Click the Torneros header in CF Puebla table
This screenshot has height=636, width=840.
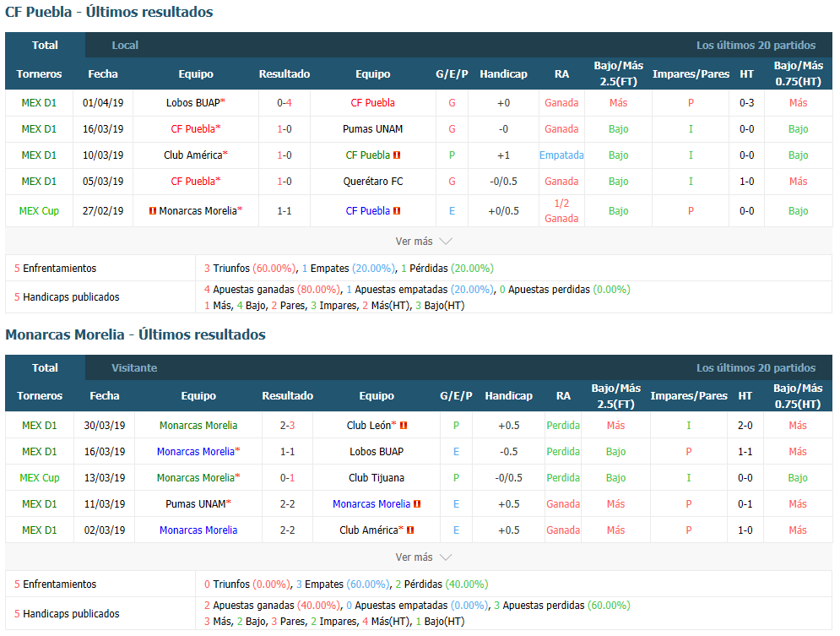point(39,74)
